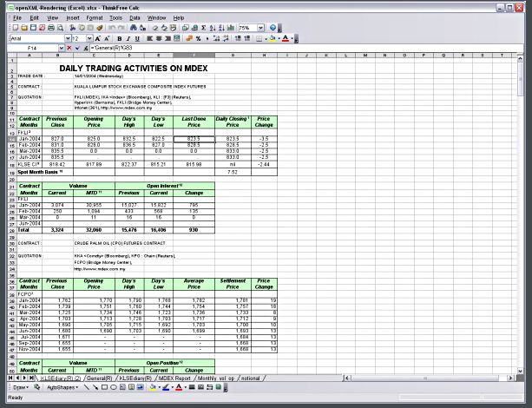Click the vertical scrollbar down arrow
Screen dimensions: 532x408
tap(521, 371)
